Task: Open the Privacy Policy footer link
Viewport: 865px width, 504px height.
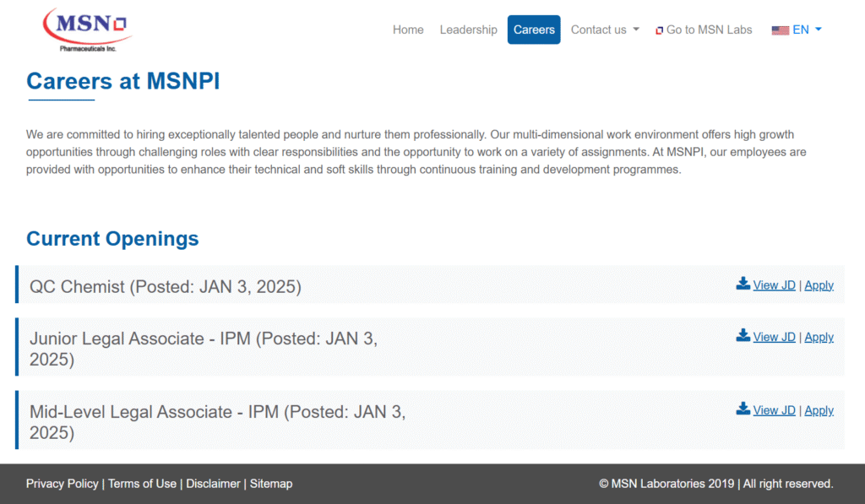Action: (62, 484)
